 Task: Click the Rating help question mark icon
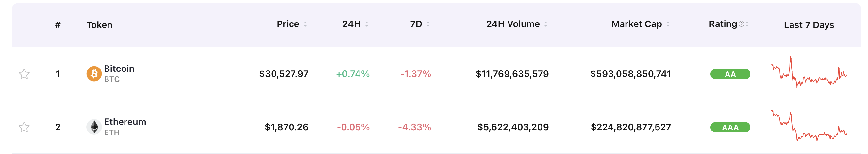click(741, 24)
